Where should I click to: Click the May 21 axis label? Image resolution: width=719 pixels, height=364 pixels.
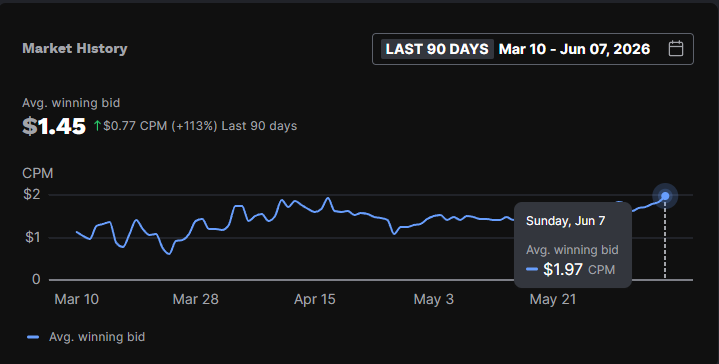pyautogui.click(x=553, y=299)
